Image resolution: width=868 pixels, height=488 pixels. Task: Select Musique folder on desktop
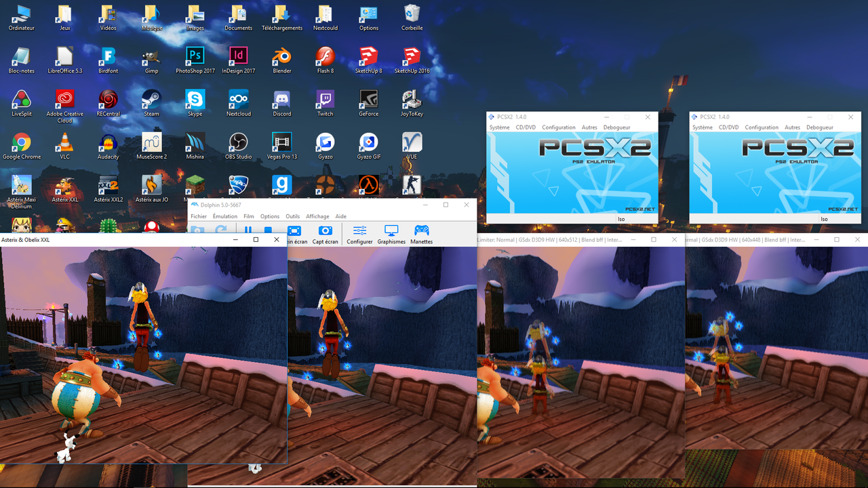(x=151, y=18)
